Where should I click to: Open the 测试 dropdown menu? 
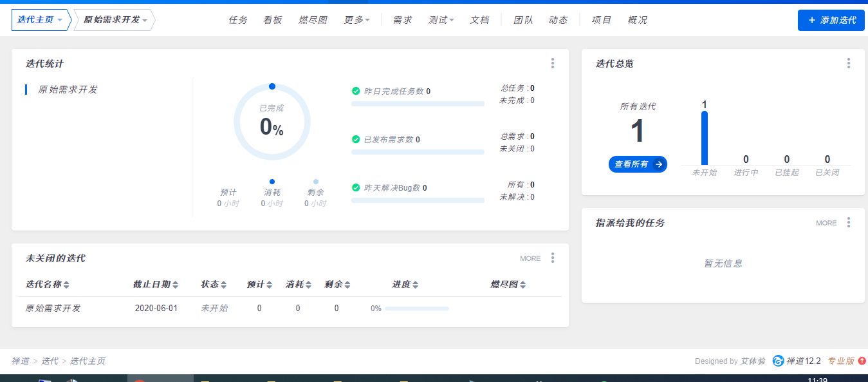441,20
